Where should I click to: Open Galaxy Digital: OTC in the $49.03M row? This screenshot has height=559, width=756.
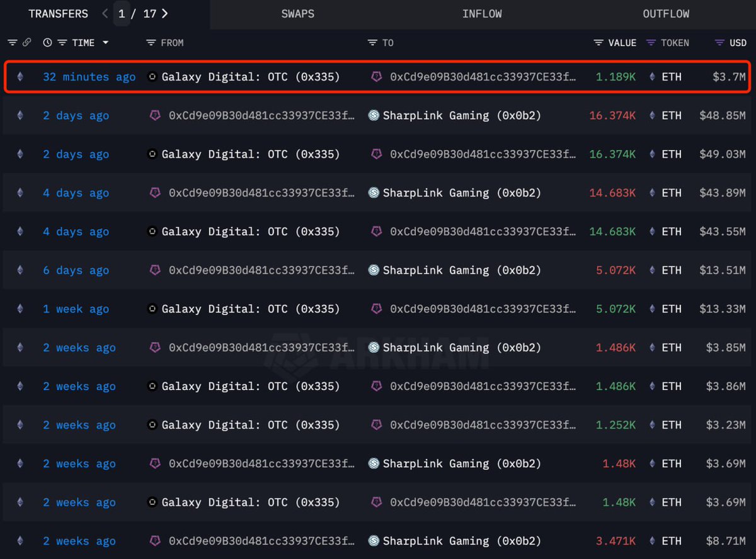click(251, 154)
